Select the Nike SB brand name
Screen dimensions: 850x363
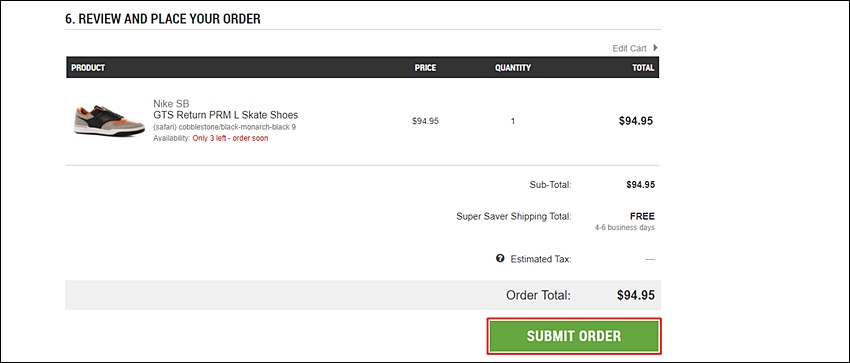tap(171, 103)
